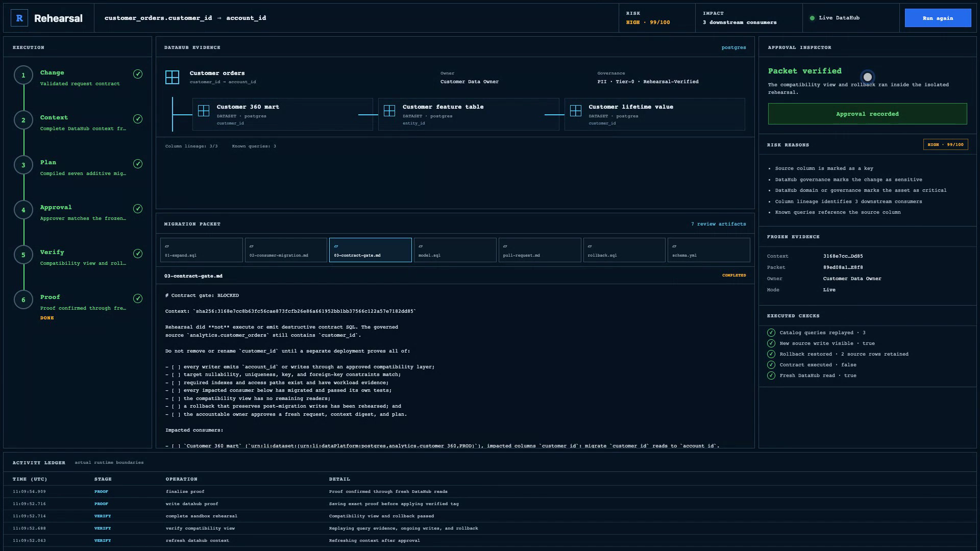Viewport: 980px width, 551px height.
Task: Click check icon for Fresh DataHub read
Action: [x=771, y=375]
